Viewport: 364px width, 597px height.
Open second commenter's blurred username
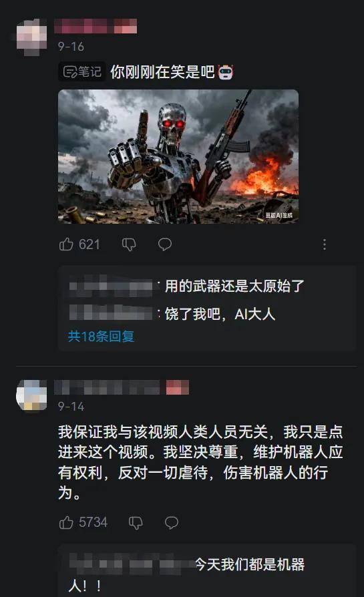[x=122, y=387]
